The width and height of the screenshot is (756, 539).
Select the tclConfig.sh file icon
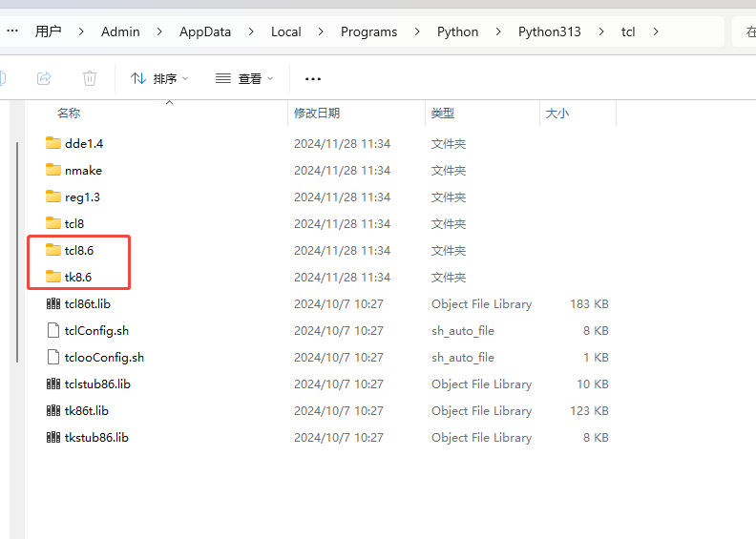click(53, 330)
